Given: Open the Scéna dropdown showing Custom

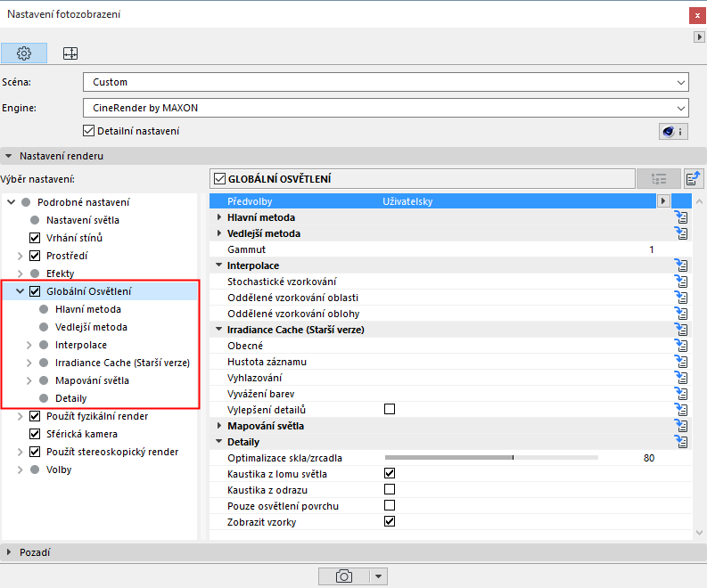Looking at the screenshot, I should 385,82.
